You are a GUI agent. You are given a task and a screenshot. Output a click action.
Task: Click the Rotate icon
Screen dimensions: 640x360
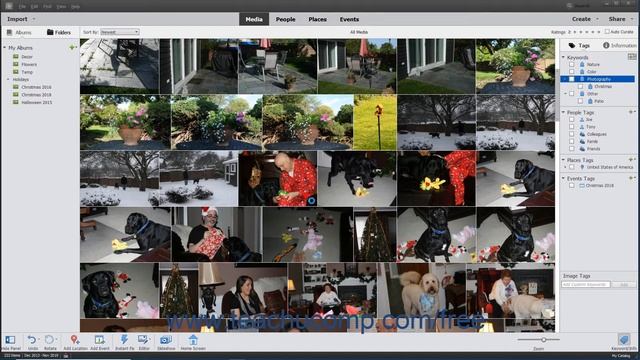point(49,340)
